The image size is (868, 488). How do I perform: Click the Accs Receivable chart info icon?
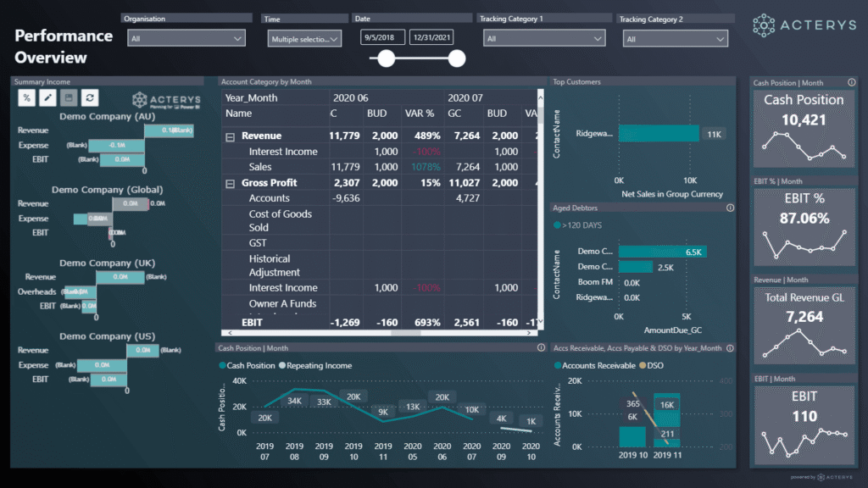[x=730, y=348]
